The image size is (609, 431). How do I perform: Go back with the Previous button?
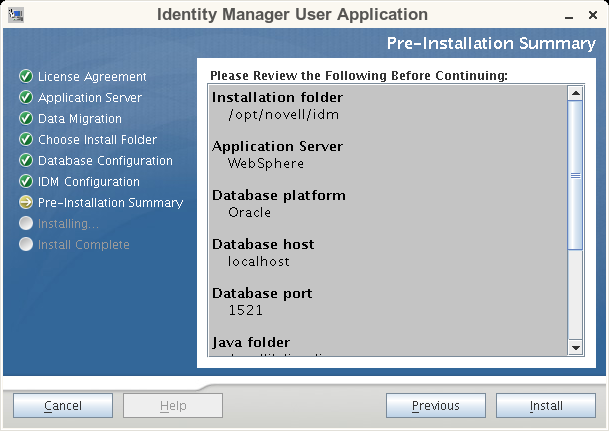click(x=436, y=406)
